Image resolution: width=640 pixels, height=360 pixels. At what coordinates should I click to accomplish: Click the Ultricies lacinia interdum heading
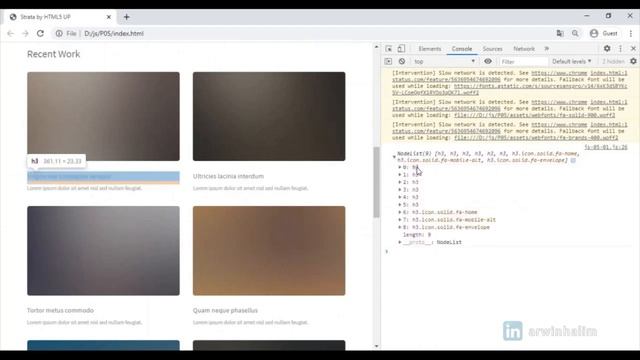tap(228, 176)
